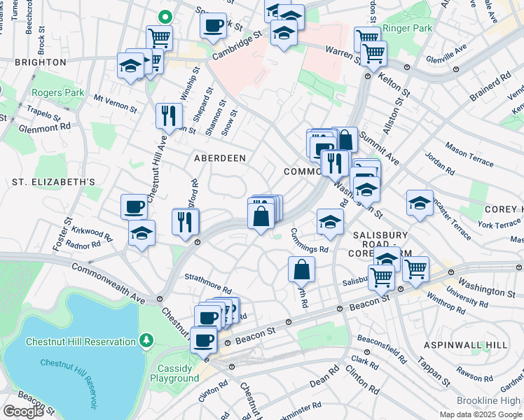This screenshot has height=420, width=524.
Task: Click the shopping bag marker near Summit Ave
Action: pyautogui.click(x=345, y=139)
